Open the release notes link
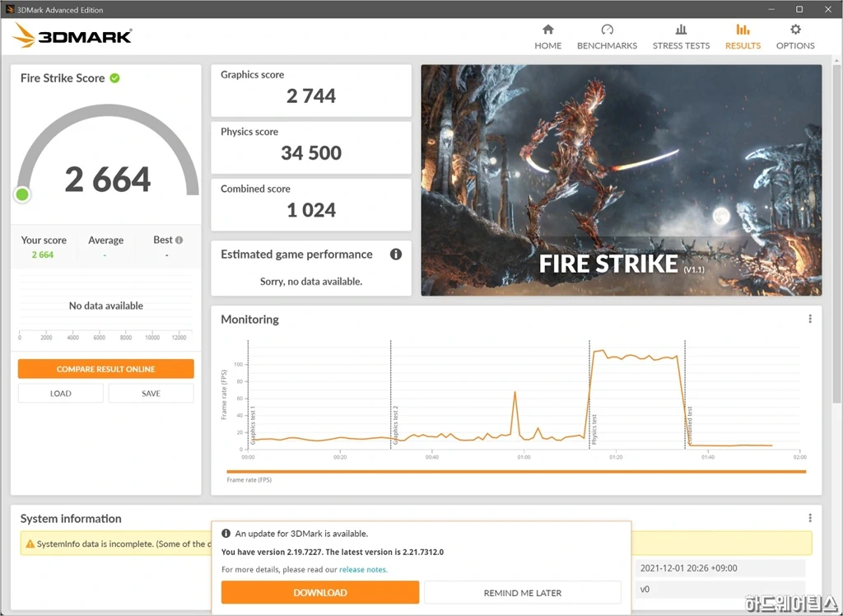The image size is (843, 616). click(x=363, y=569)
